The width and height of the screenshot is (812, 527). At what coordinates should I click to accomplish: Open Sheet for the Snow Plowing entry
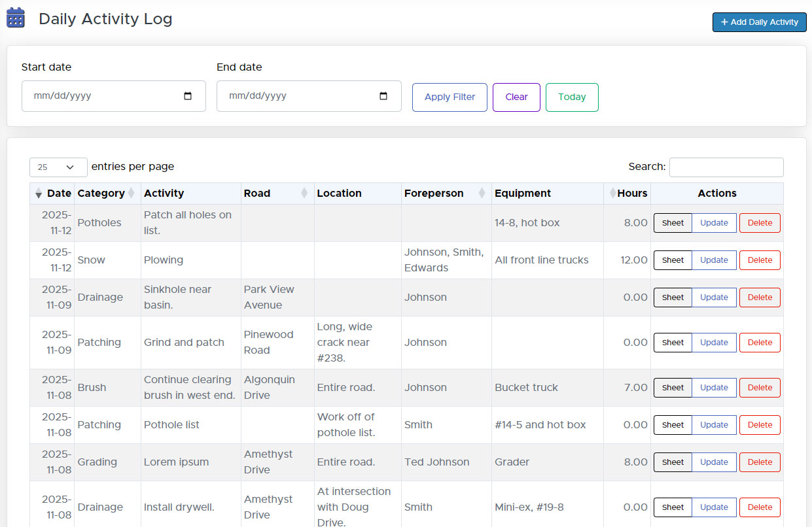(673, 260)
